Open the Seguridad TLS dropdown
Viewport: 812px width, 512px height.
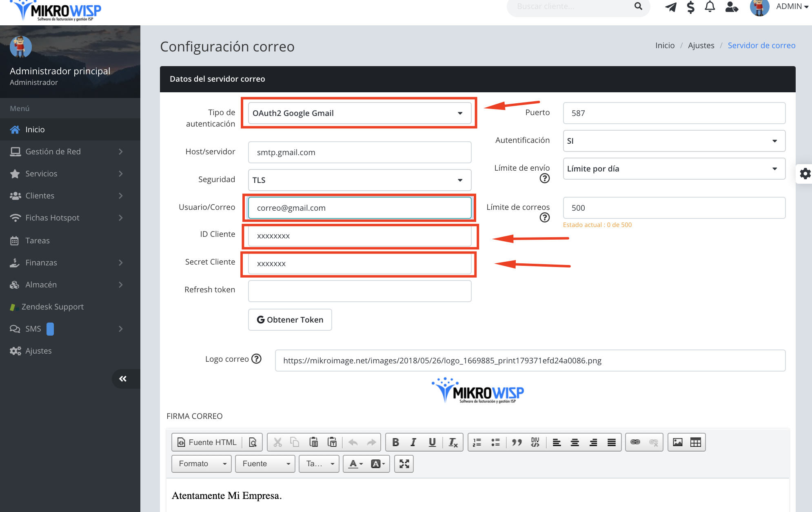359,180
